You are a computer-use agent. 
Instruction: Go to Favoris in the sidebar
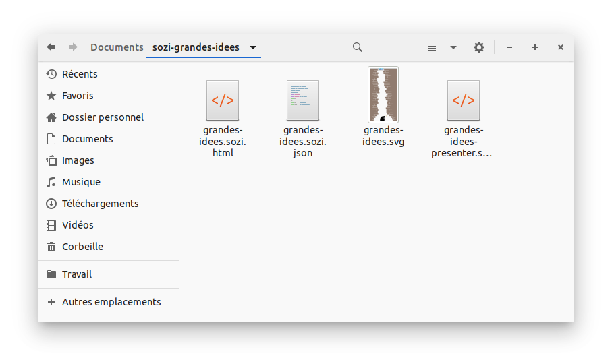pyautogui.click(x=78, y=96)
